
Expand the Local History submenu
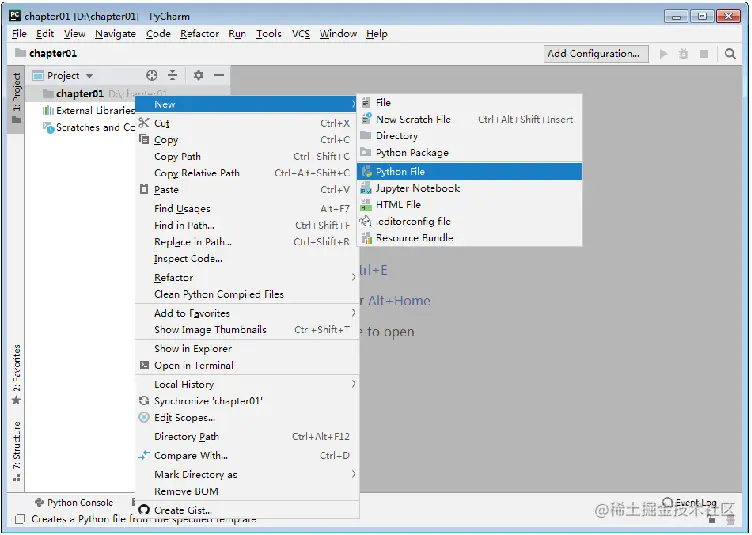353,384
